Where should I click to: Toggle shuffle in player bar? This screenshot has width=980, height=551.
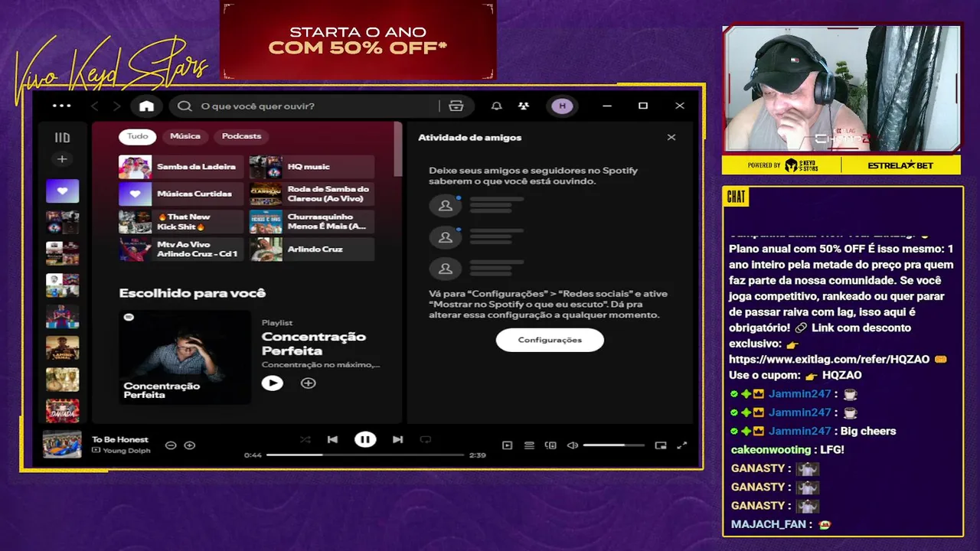[x=305, y=439]
